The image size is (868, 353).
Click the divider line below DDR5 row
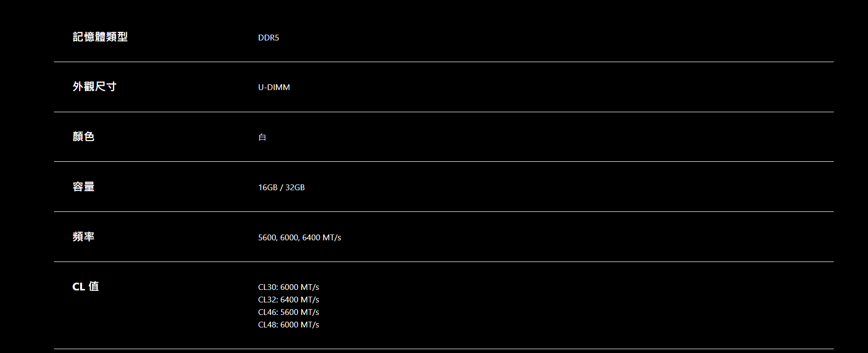point(444,62)
